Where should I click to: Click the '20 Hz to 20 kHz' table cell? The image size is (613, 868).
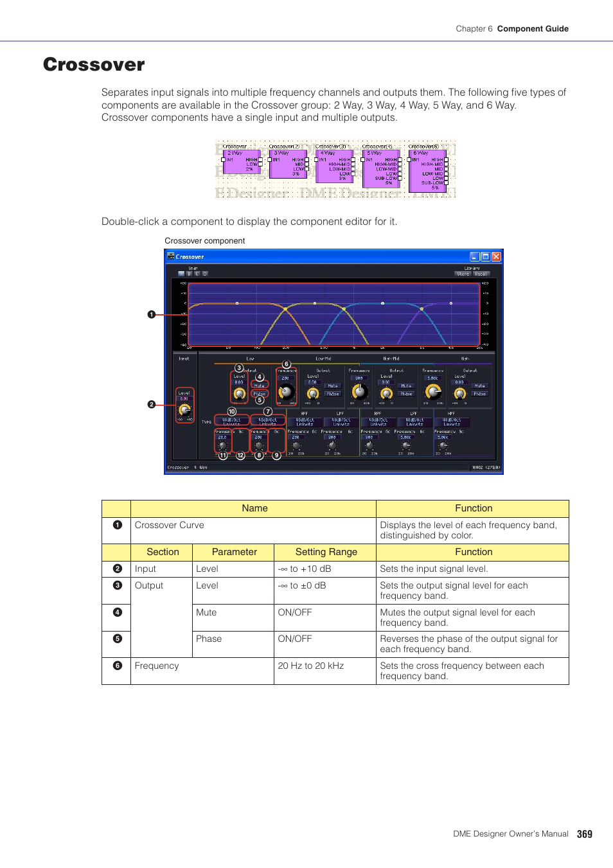click(325, 671)
